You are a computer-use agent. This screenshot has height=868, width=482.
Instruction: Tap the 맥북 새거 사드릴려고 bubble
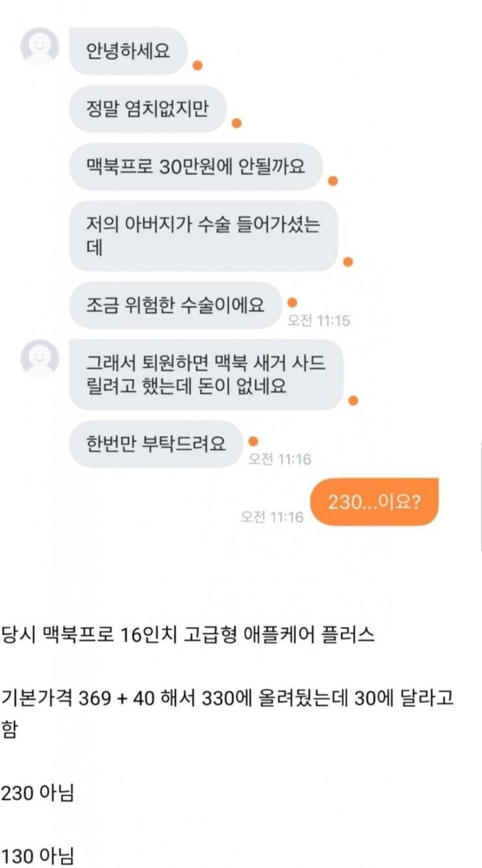pyautogui.click(x=206, y=374)
